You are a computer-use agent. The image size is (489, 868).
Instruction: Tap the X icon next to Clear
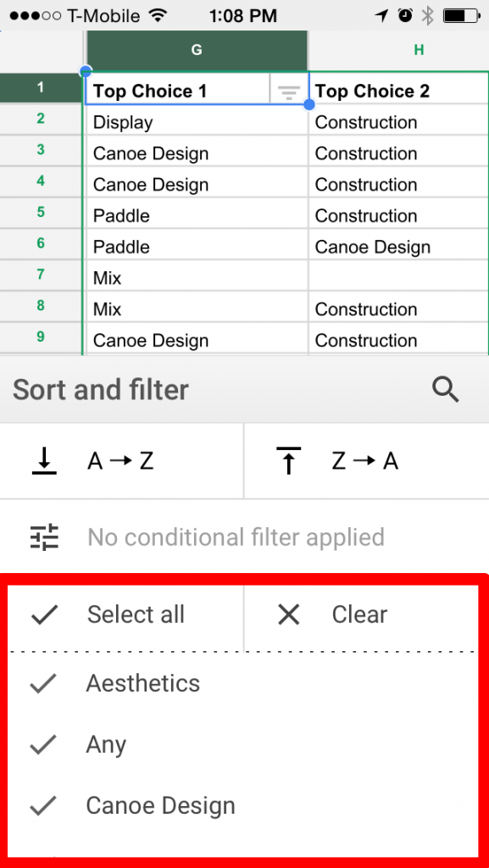click(288, 615)
